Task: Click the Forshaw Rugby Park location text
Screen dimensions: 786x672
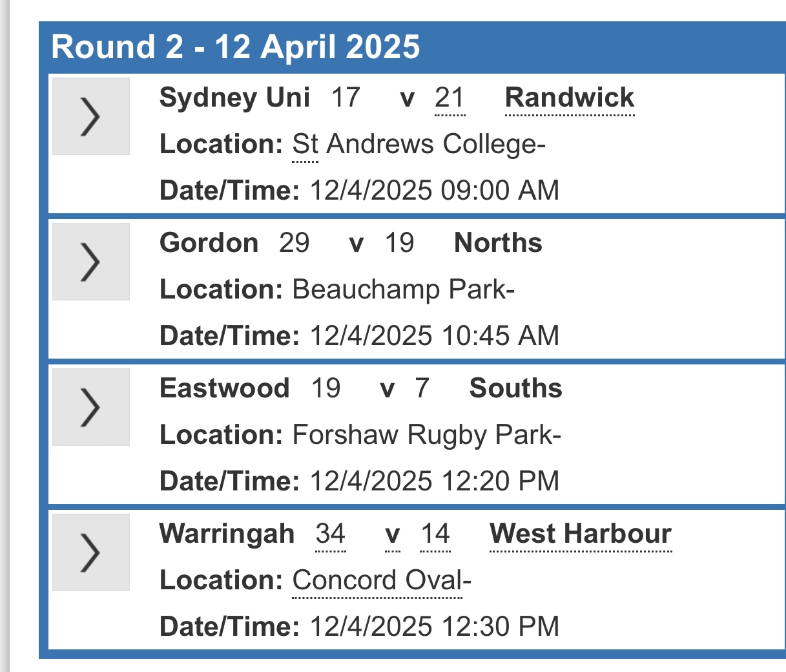Action: click(426, 435)
